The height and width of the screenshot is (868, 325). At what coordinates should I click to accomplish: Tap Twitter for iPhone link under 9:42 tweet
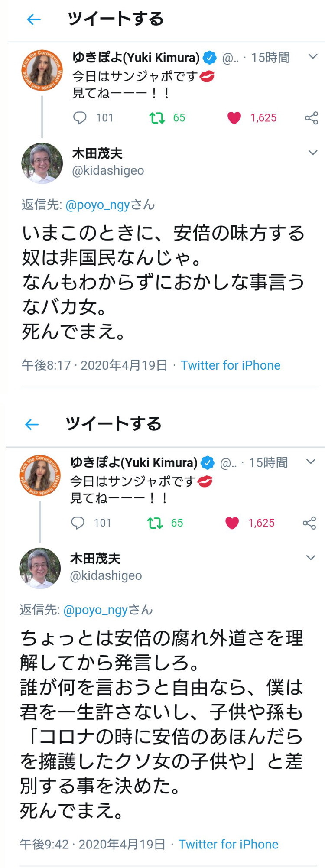(228, 844)
